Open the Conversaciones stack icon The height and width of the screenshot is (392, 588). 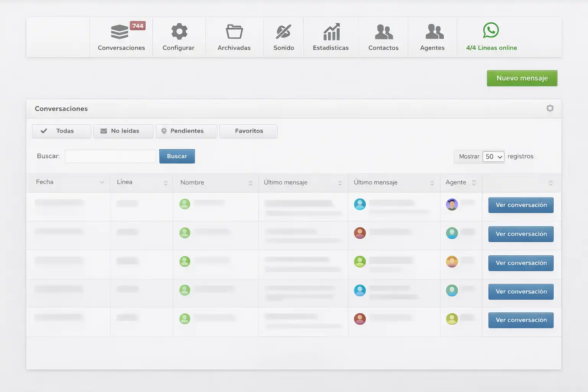click(119, 32)
